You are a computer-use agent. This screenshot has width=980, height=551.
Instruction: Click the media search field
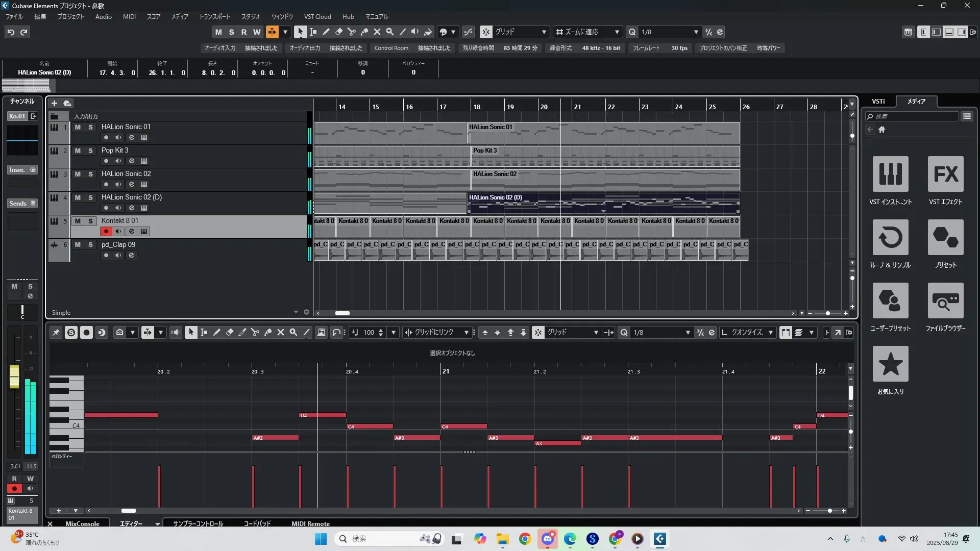point(913,116)
